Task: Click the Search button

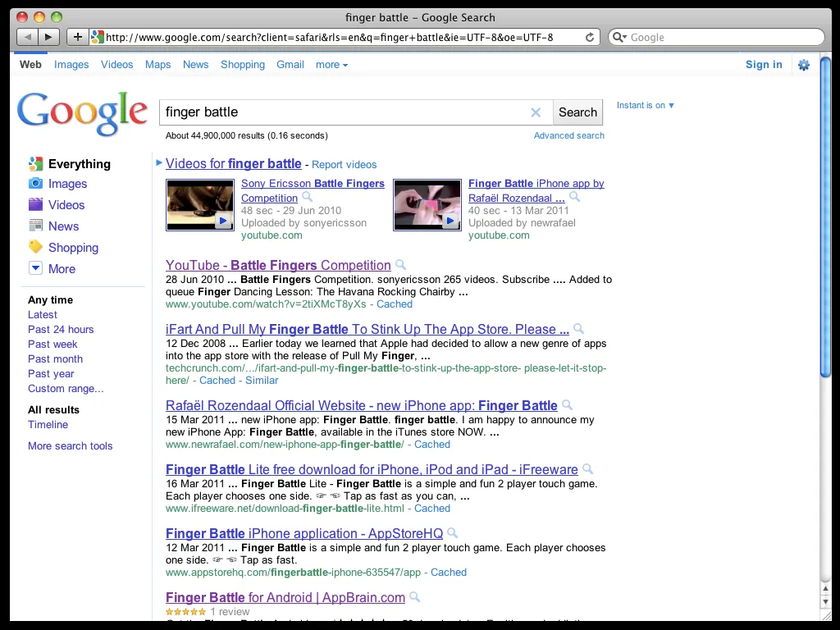Action: click(x=577, y=112)
